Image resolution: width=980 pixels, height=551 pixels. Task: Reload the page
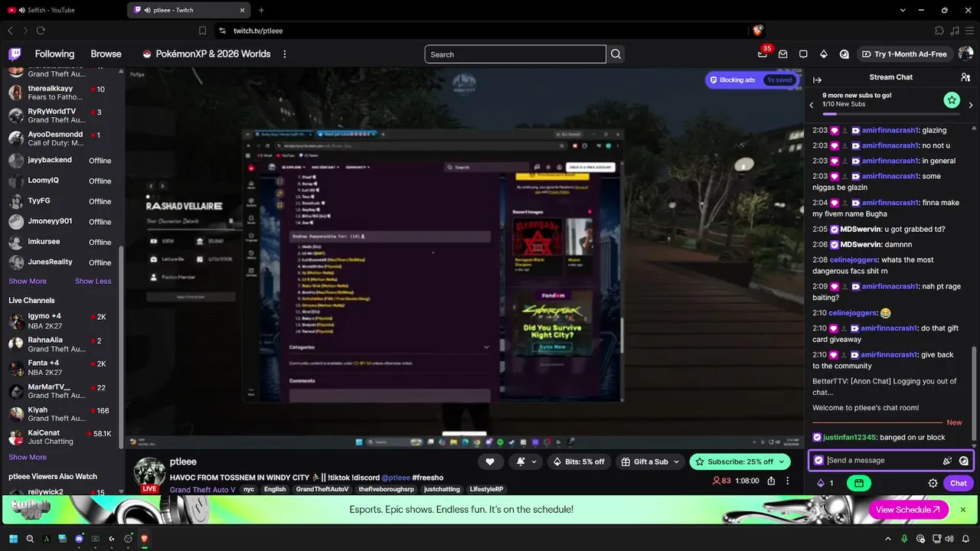(x=41, y=31)
